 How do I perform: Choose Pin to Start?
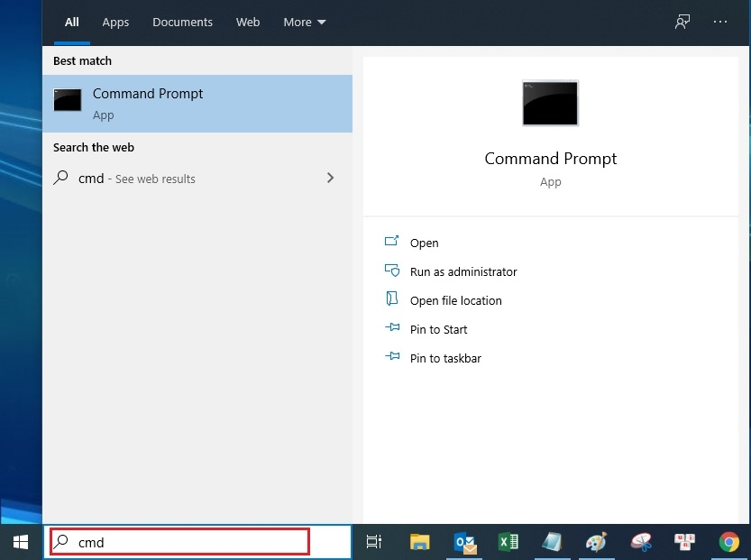point(438,329)
